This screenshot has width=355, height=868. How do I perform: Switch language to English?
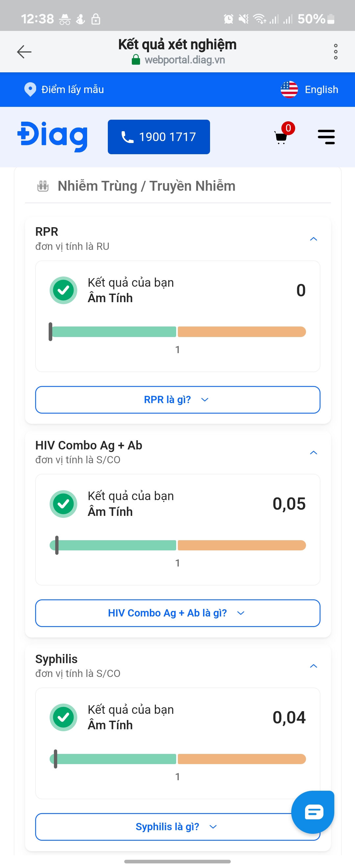321,89
